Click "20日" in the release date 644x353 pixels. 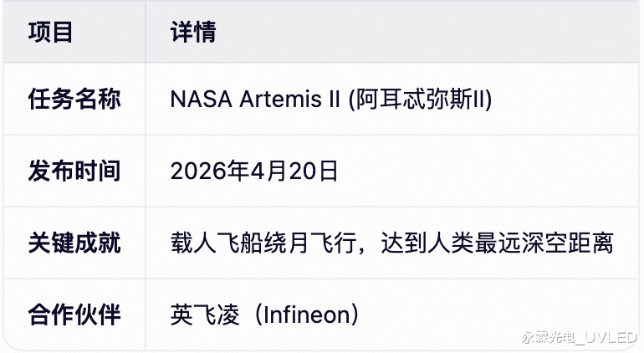pos(310,171)
